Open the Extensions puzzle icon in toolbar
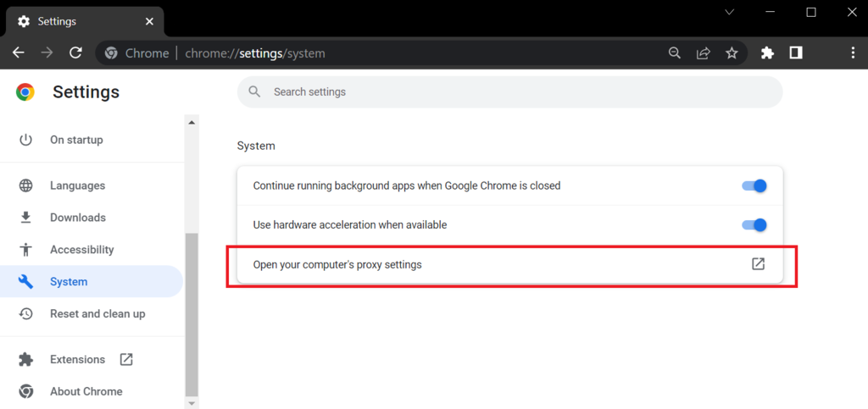Viewport: 868px width, 409px height. click(767, 53)
